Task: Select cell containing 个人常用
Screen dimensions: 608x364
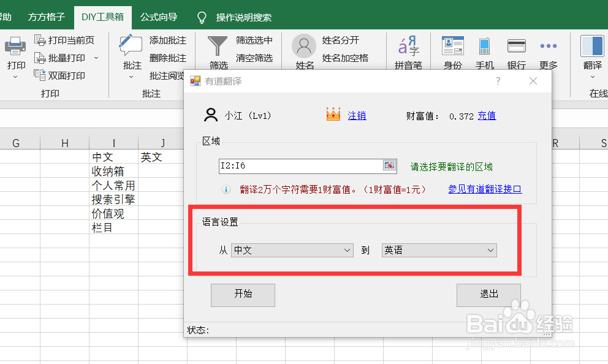Action: click(x=113, y=185)
